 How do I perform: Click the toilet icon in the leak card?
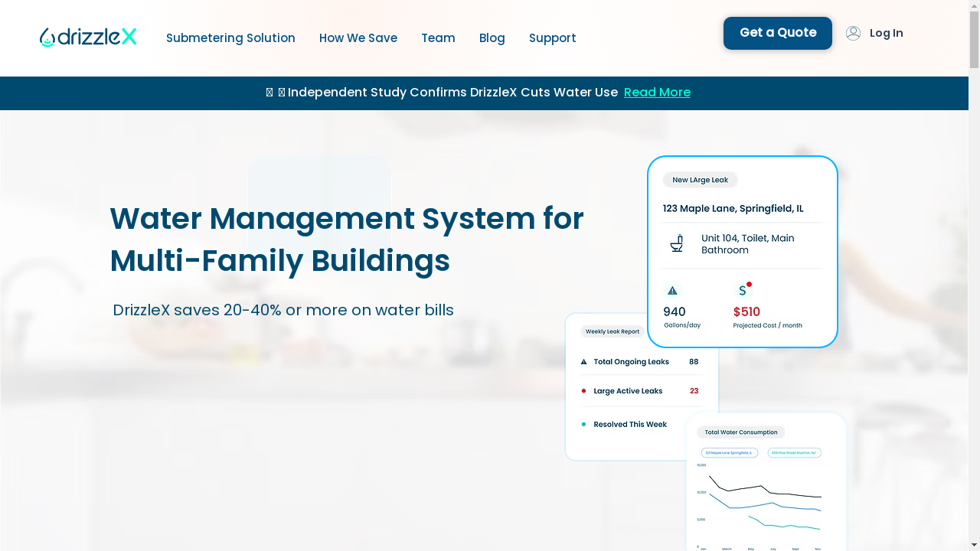tap(677, 243)
